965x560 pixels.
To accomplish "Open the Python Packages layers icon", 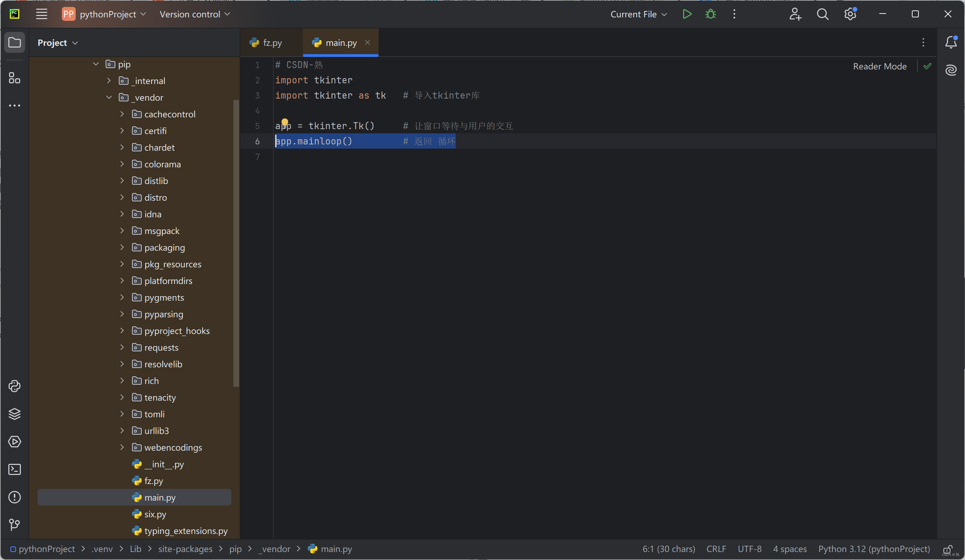I will tap(15, 414).
